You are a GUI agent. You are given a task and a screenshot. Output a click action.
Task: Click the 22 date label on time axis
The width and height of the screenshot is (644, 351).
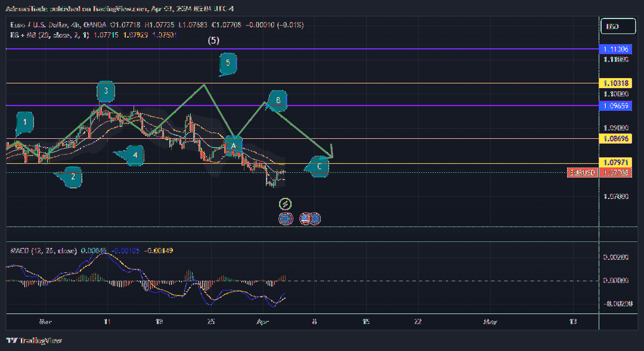[x=417, y=321]
